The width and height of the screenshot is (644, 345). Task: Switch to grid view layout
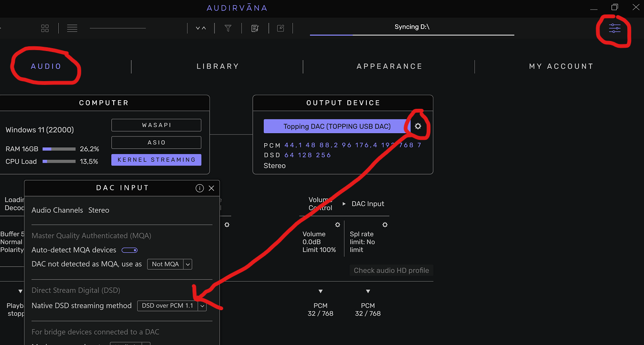tap(45, 29)
